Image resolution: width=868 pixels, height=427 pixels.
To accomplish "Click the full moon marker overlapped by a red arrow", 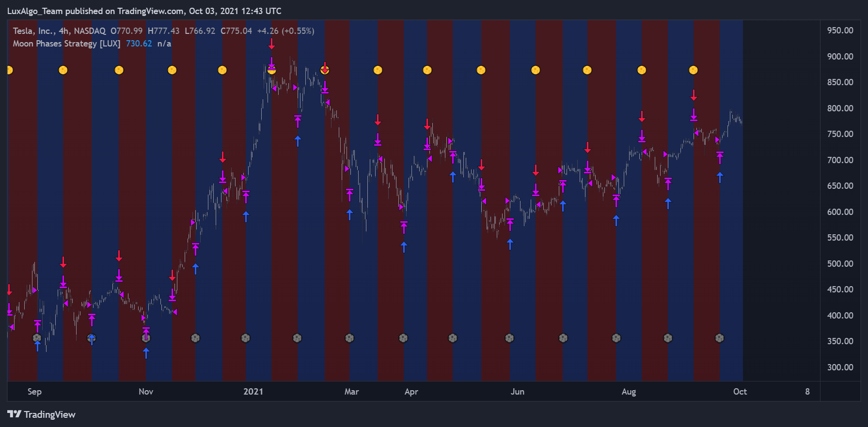I will [x=325, y=70].
